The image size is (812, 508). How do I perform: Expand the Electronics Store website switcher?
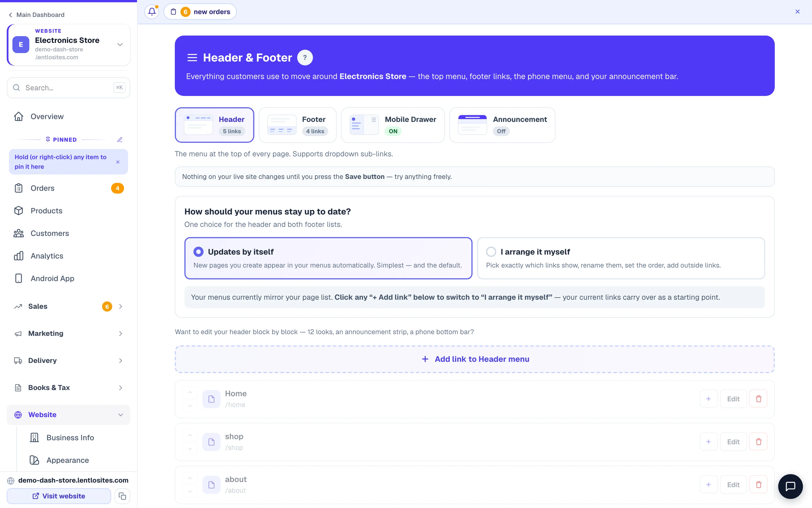coord(120,45)
